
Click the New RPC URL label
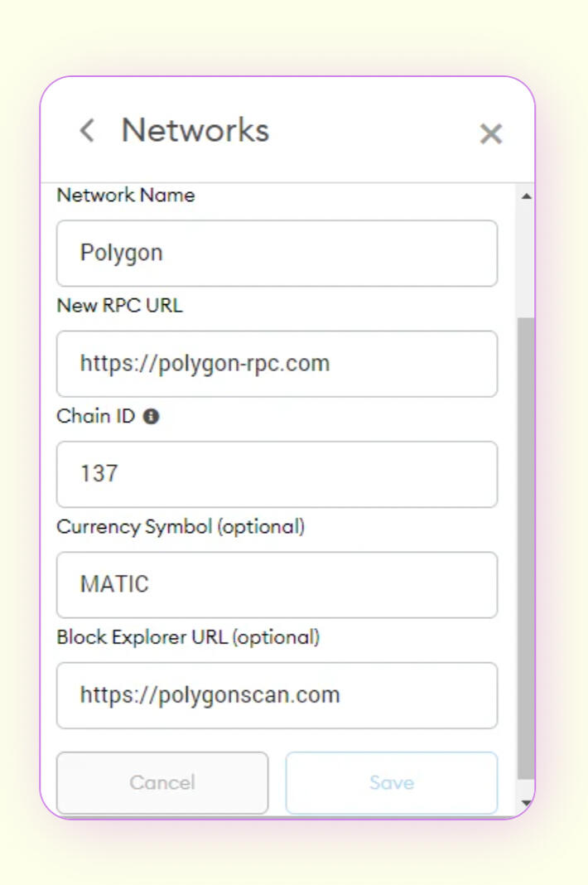(x=119, y=306)
